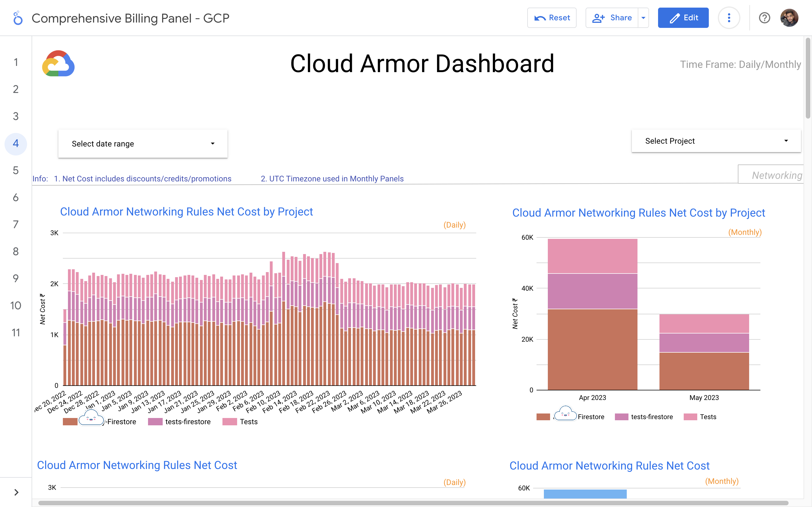
Task: Open the help question mark icon
Action: click(764, 18)
